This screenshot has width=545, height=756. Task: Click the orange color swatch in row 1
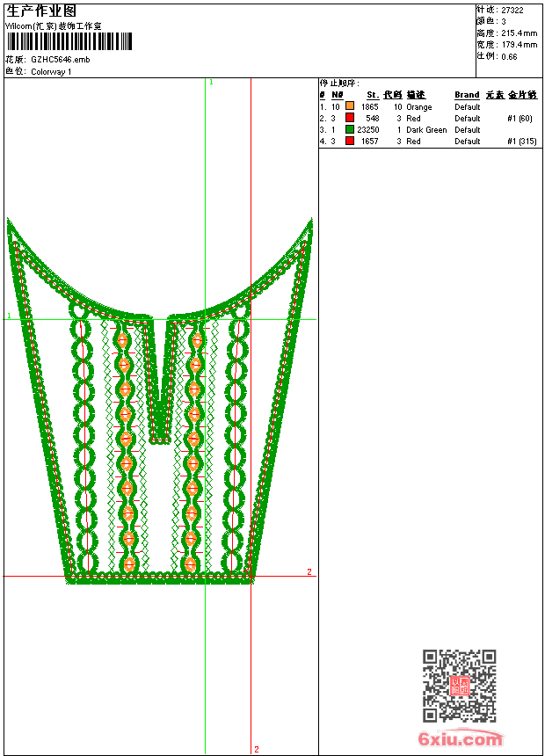350,107
